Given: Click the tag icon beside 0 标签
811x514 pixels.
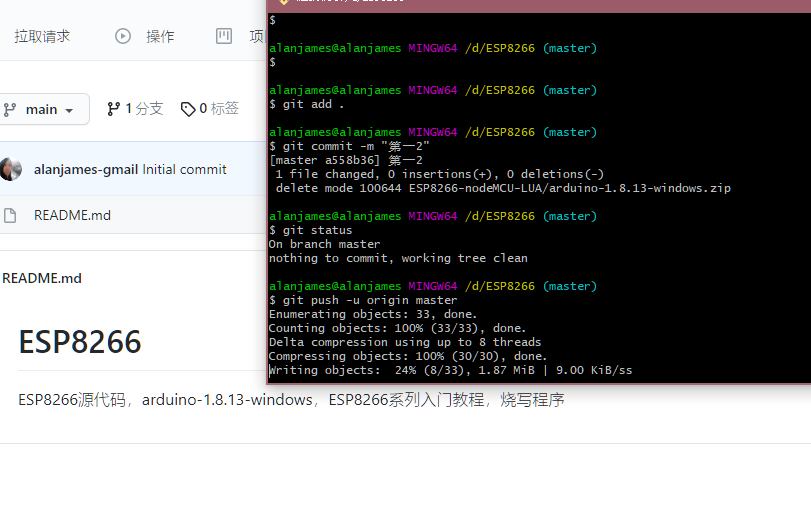Looking at the screenshot, I should click(188, 109).
